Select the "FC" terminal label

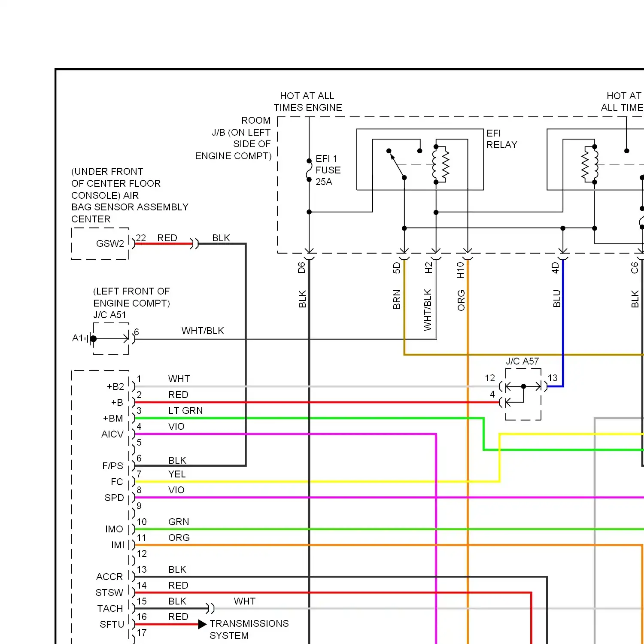(x=117, y=482)
